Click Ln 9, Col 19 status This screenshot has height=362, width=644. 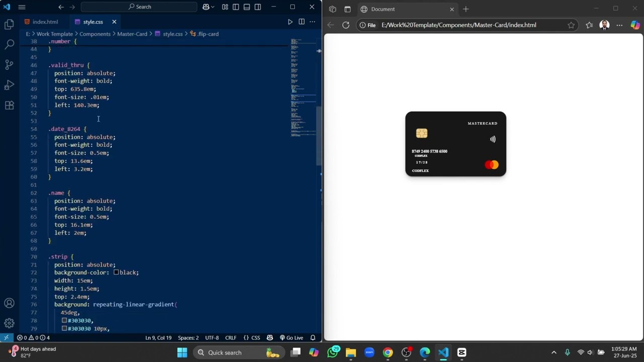click(x=158, y=338)
